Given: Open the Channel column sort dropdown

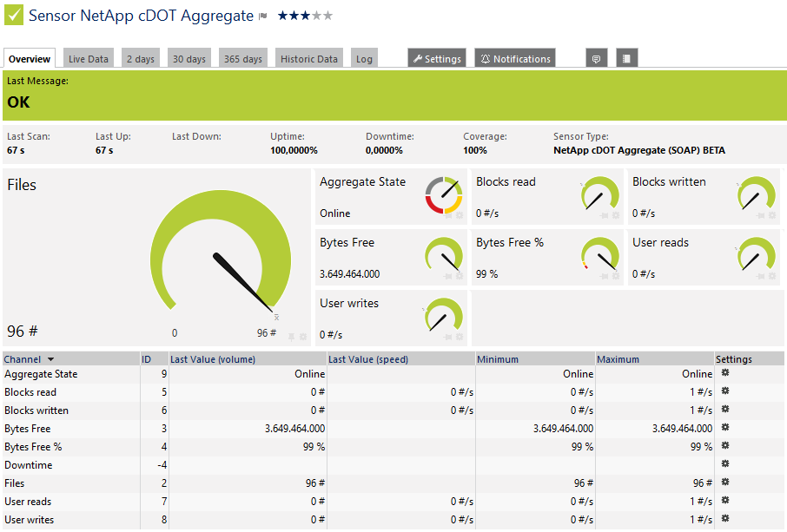Looking at the screenshot, I should click(x=52, y=358).
